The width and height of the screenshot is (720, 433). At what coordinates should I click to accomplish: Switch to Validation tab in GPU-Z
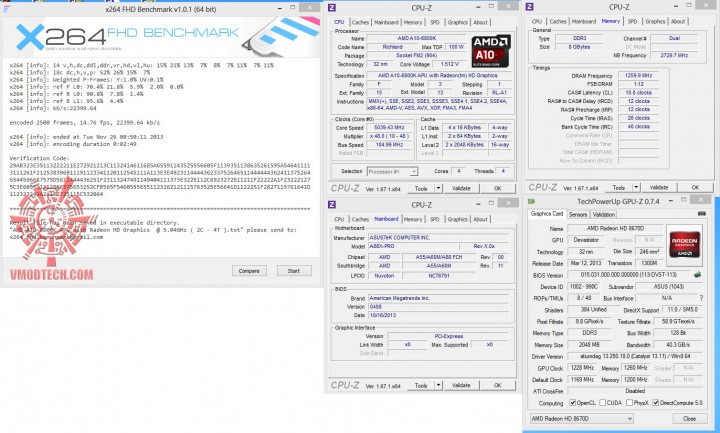point(603,214)
